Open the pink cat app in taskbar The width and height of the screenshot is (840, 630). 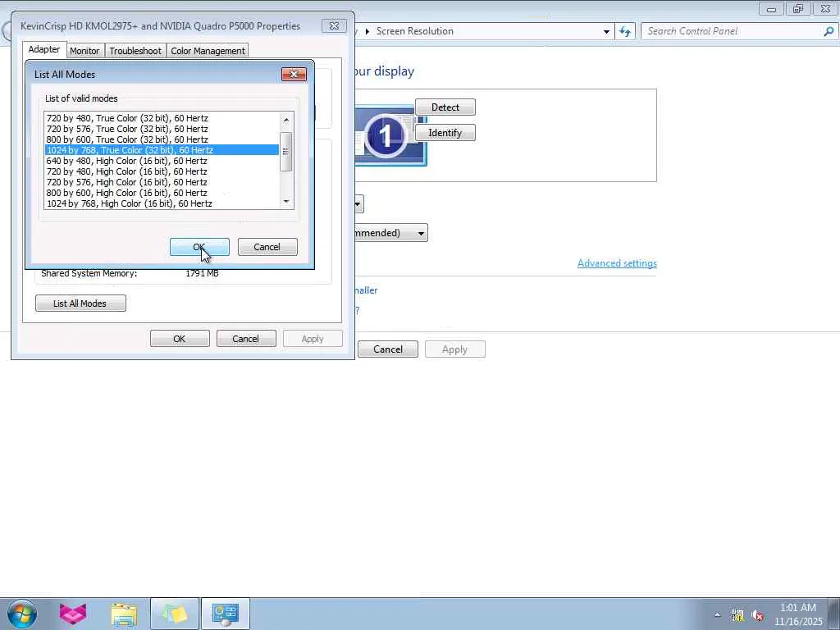(73, 614)
